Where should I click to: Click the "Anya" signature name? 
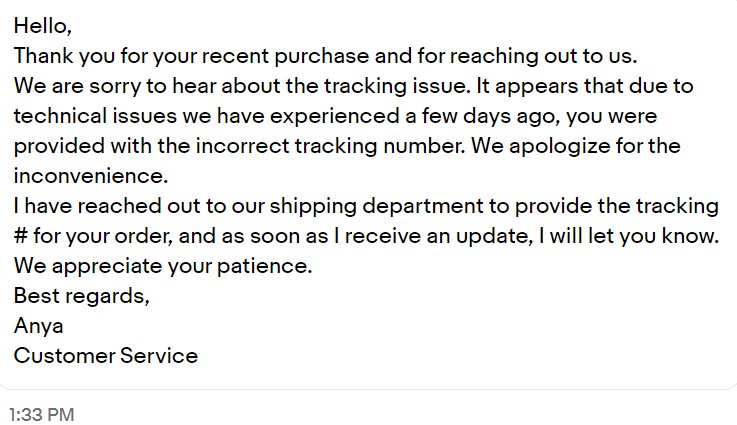click(39, 326)
